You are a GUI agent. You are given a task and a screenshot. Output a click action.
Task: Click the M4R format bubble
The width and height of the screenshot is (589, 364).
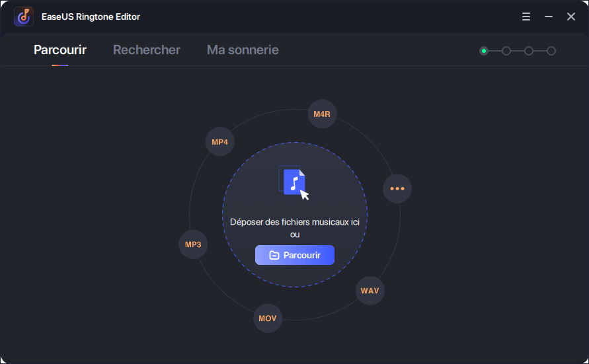[x=322, y=114]
